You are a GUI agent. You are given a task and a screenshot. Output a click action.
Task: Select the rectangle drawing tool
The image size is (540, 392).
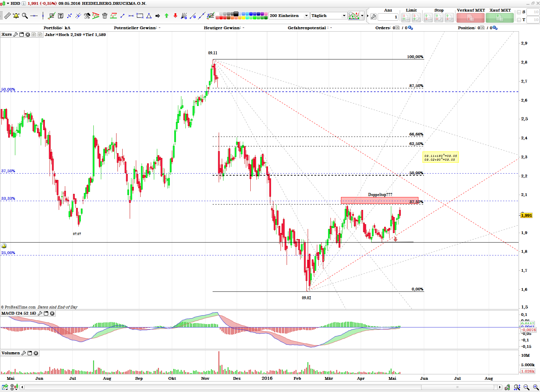[x=140, y=16]
